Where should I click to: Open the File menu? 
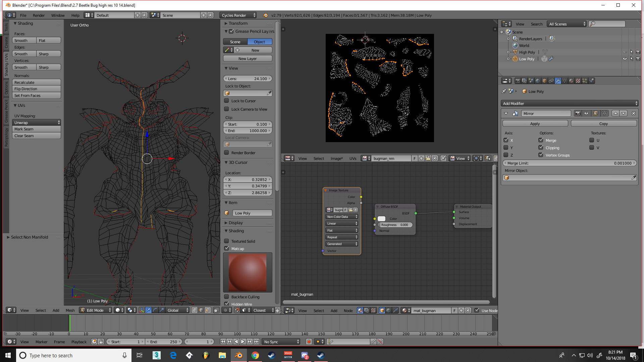pos(23,15)
